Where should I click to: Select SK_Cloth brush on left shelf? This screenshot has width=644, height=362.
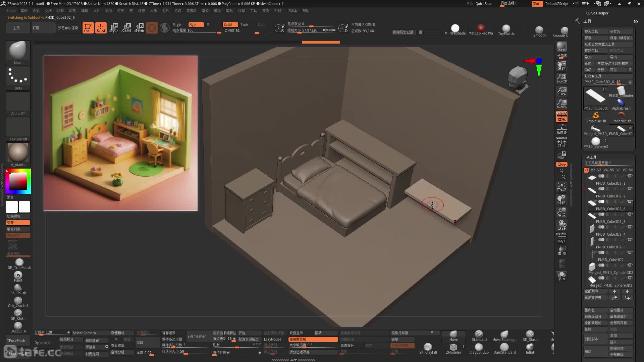18,315
